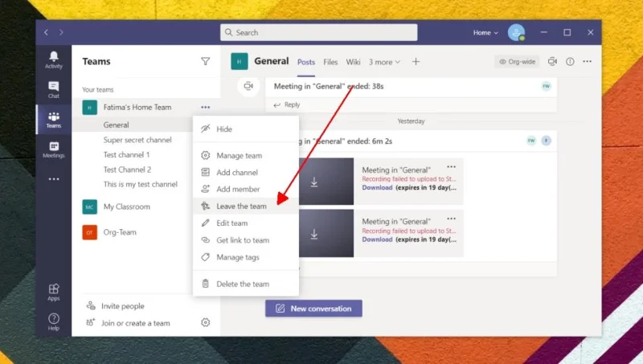The width and height of the screenshot is (643, 364).
Task: Open options for the first meeting recording
Action: [x=452, y=167]
